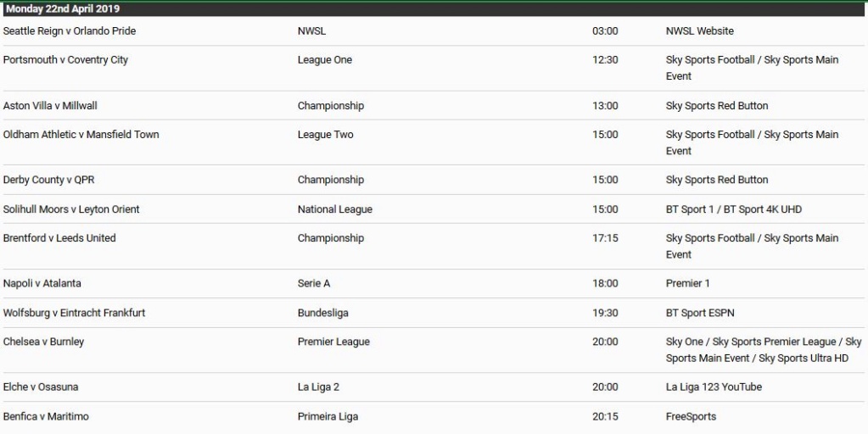The width and height of the screenshot is (868, 434).
Task: Select the Serie A competition label
Action: pyautogui.click(x=314, y=284)
